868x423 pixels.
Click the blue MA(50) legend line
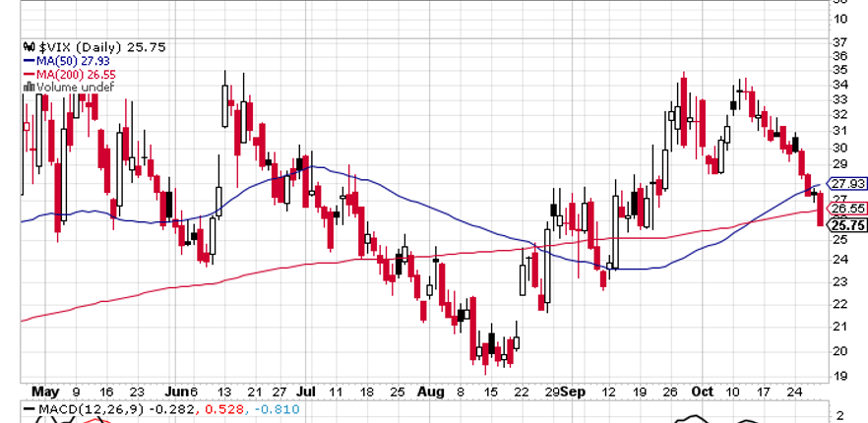(x=30, y=60)
